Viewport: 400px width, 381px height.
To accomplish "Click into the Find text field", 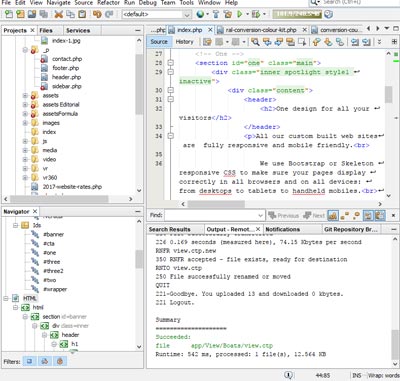I will [x=211, y=215].
